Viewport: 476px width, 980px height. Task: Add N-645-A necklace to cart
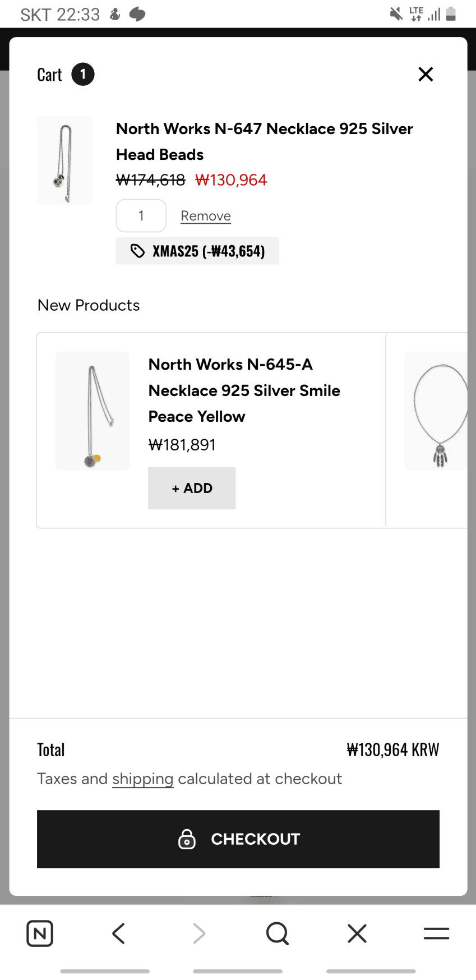pos(192,488)
